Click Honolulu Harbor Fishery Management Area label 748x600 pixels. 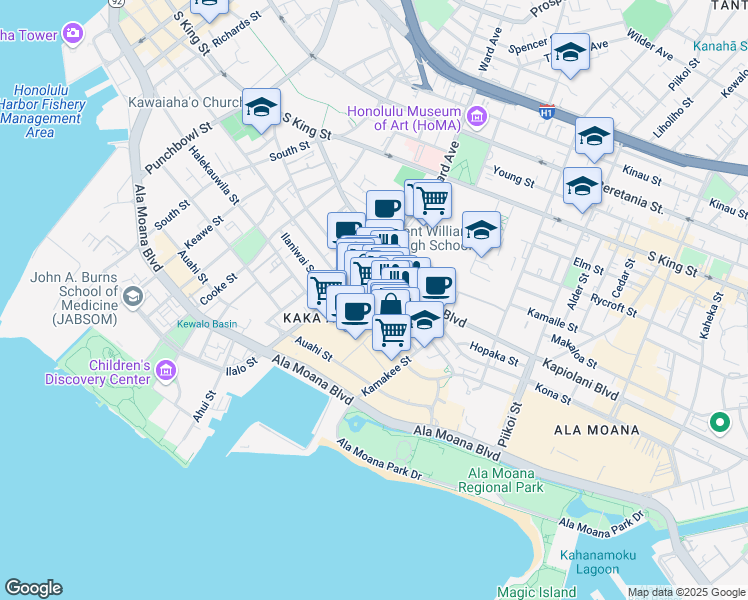42,111
